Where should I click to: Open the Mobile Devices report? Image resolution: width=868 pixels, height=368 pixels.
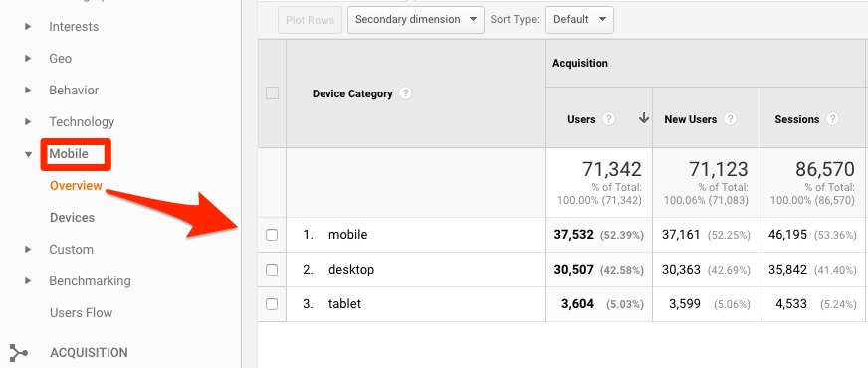point(72,218)
